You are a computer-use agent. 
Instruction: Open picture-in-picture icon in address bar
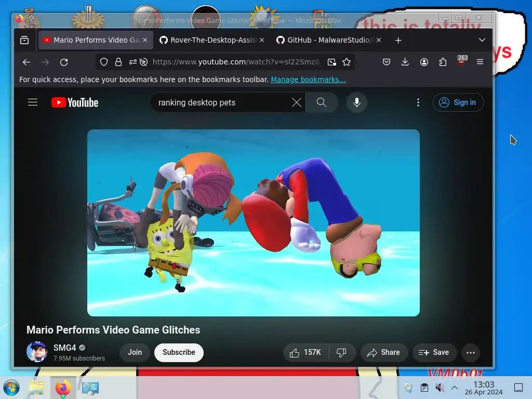point(332,62)
